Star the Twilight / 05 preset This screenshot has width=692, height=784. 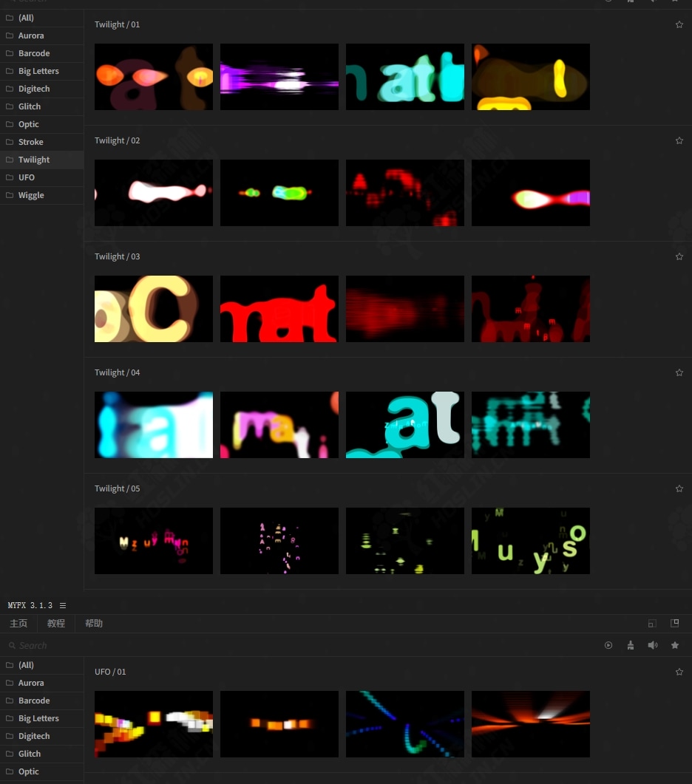(x=679, y=488)
